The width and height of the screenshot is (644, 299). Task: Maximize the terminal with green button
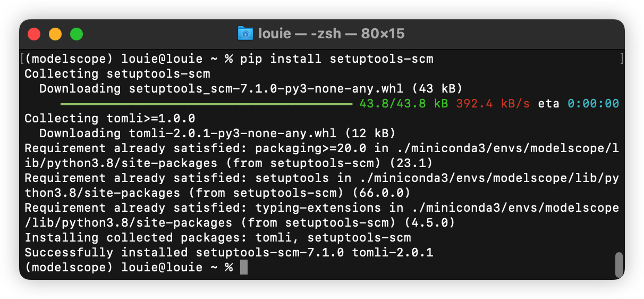point(77,34)
